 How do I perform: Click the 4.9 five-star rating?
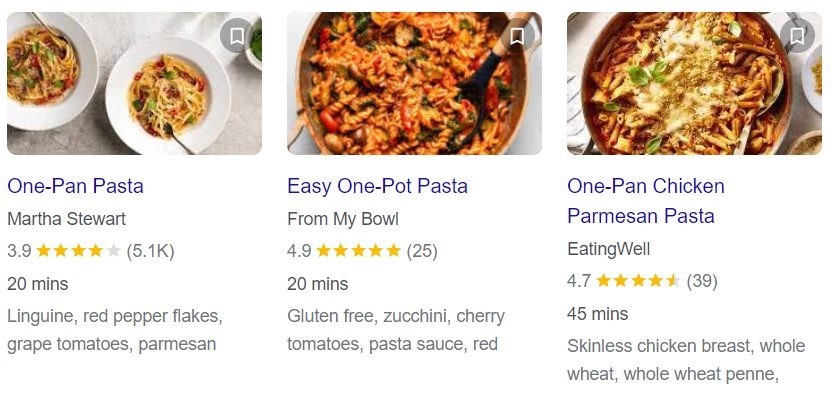(x=358, y=251)
